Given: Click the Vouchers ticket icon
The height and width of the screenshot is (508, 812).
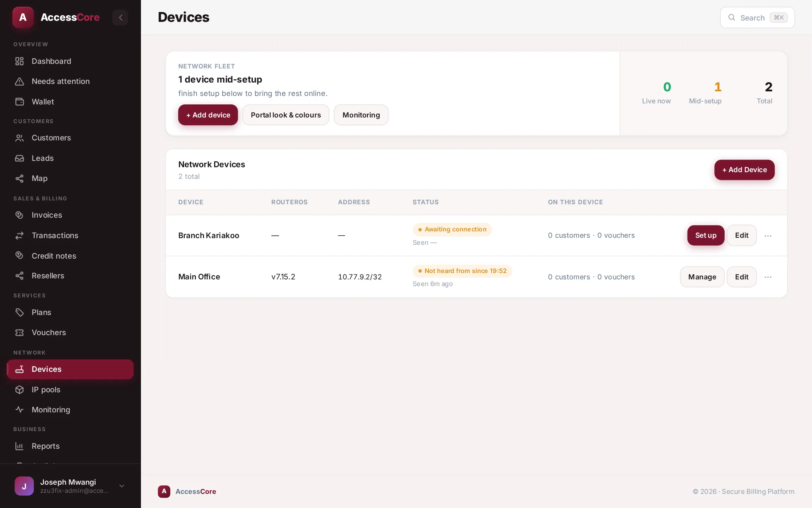Looking at the screenshot, I should pos(19,333).
